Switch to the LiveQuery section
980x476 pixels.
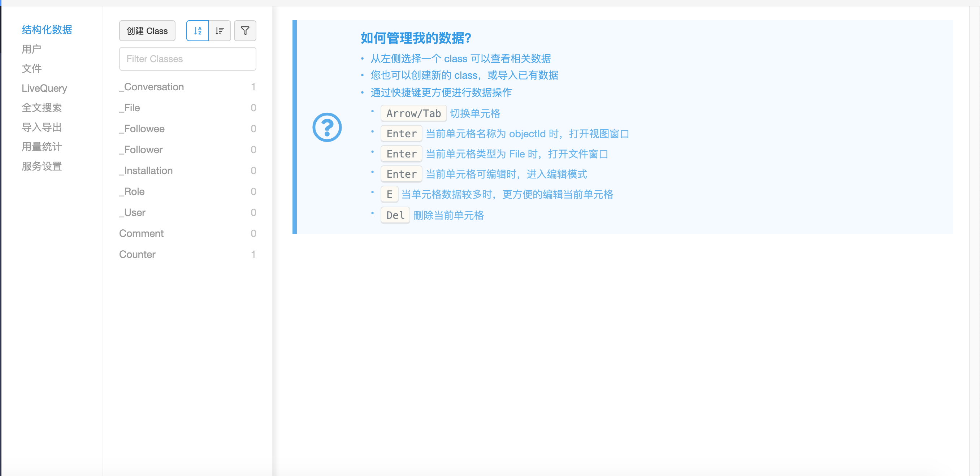click(44, 88)
